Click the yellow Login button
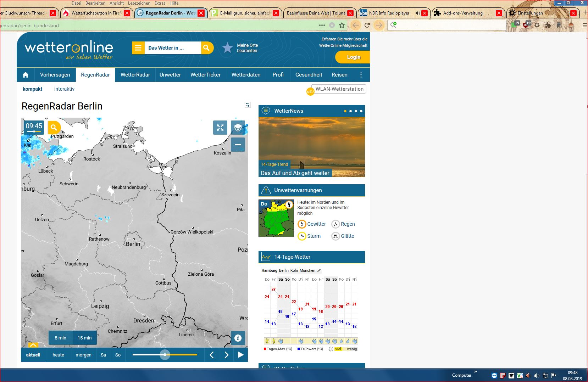Viewport: 588px width, 382px height. tap(353, 57)
